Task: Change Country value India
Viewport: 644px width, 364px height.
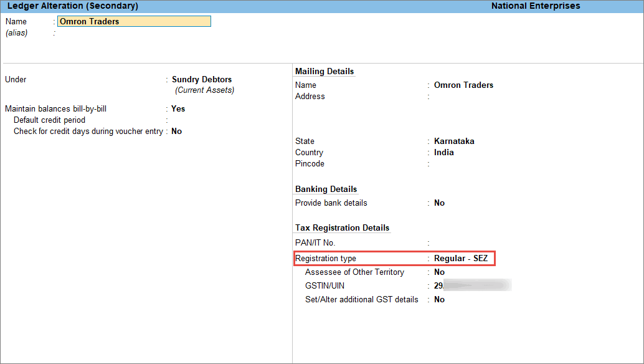Action: [x=444, y=153]
